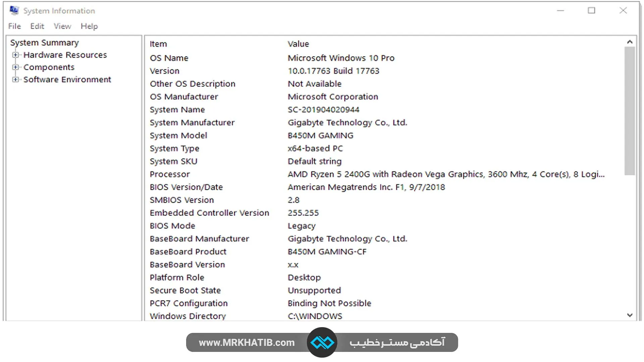Click the MrKhatib academy logo at the bottom
The image size is (644, 362).
click(322, 343)
